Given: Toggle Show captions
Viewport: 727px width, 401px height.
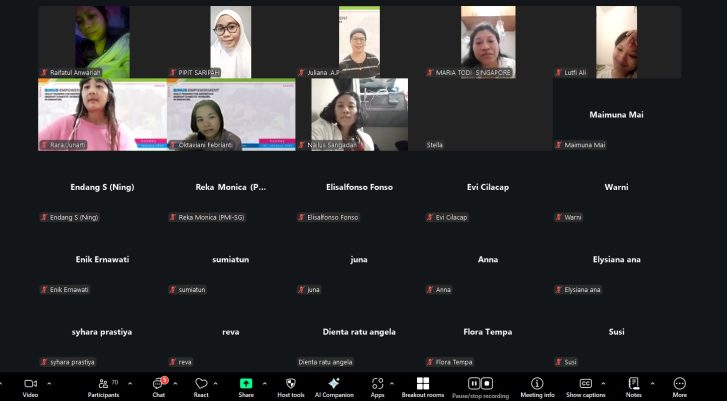Looking at the screenshot, I should [x=586, y=384].
